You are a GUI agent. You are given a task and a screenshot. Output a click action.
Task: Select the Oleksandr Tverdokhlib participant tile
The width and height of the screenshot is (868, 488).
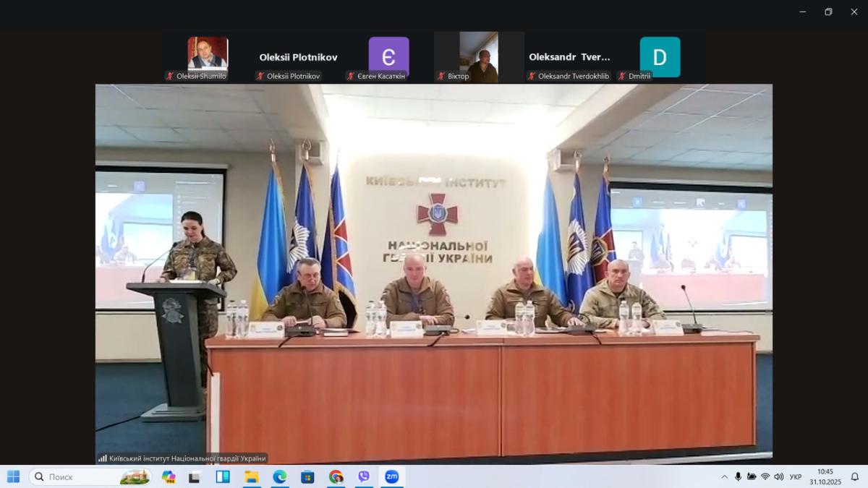(x=569, y=57)
